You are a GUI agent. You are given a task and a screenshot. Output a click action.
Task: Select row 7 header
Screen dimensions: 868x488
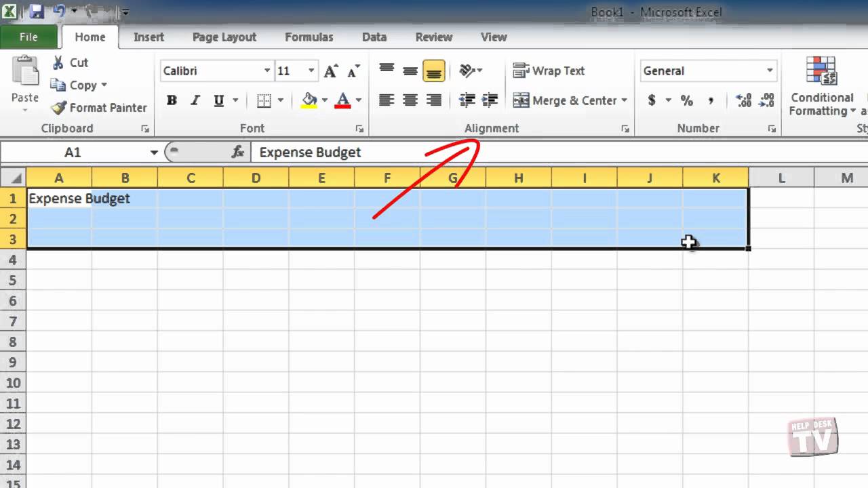click(x=13, y=321)
